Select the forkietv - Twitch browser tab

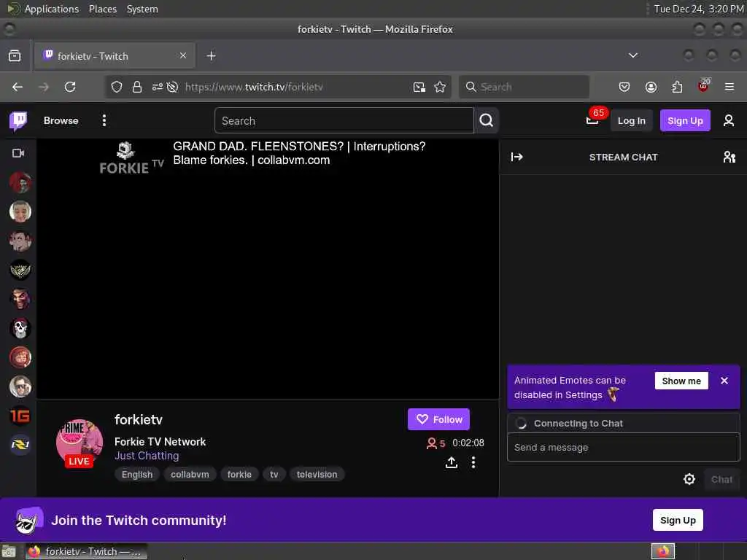point(115,55)
